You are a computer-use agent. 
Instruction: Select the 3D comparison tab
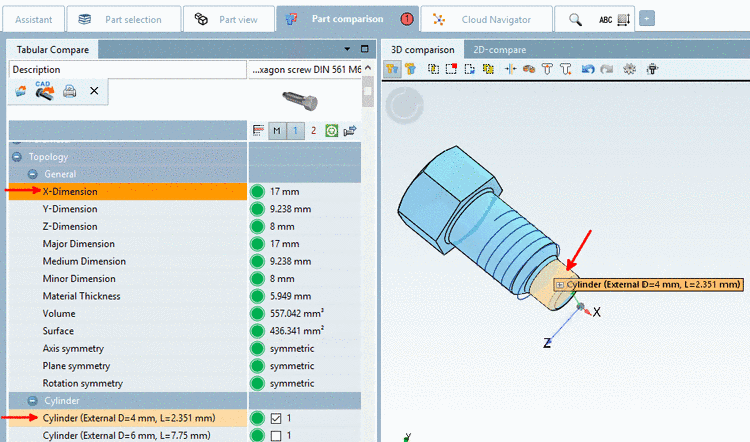tap(423, 50)
